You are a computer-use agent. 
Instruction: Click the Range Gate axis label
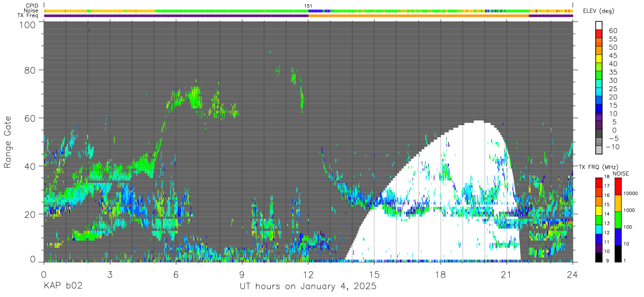pos(8,141)
